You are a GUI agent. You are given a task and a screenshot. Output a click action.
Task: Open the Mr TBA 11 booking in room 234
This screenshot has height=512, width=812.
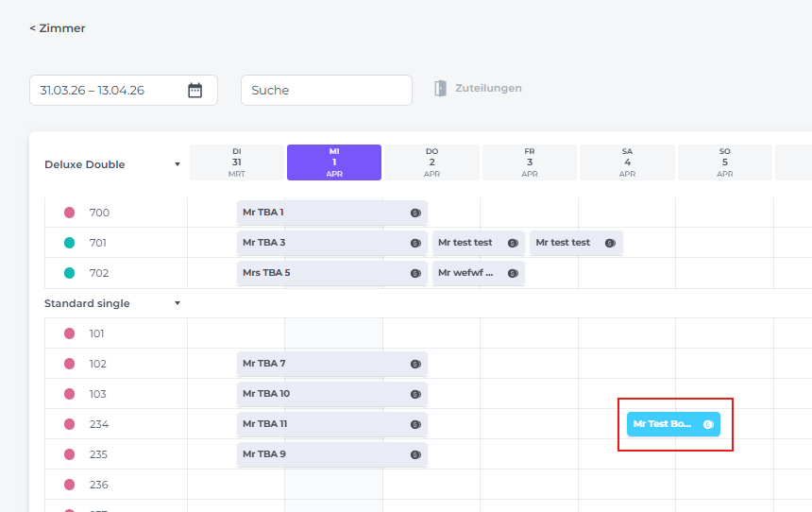coord(321,424)
